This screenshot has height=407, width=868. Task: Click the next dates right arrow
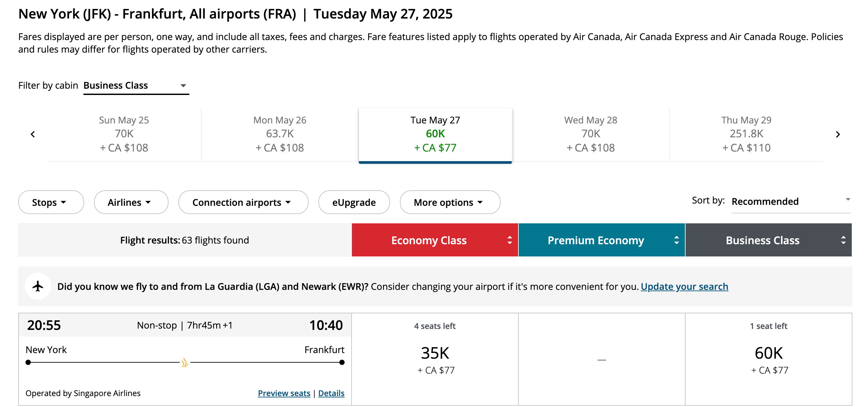(838, 134)
